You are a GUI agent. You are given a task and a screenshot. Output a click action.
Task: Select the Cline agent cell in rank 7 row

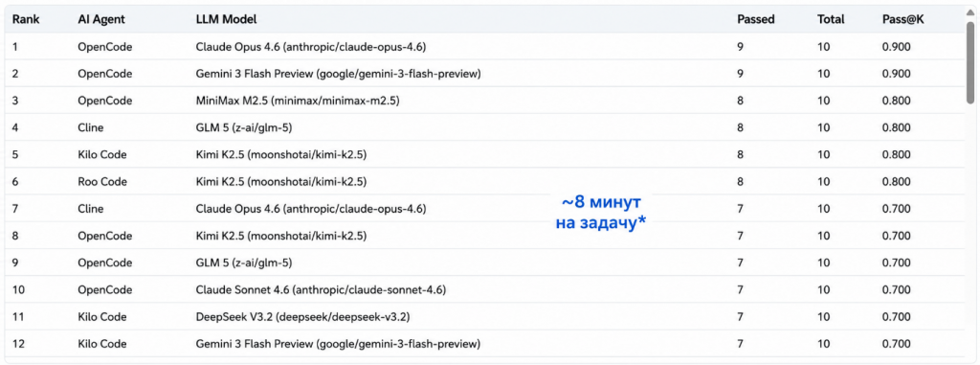pyautogui.click(x=91, y=209)
